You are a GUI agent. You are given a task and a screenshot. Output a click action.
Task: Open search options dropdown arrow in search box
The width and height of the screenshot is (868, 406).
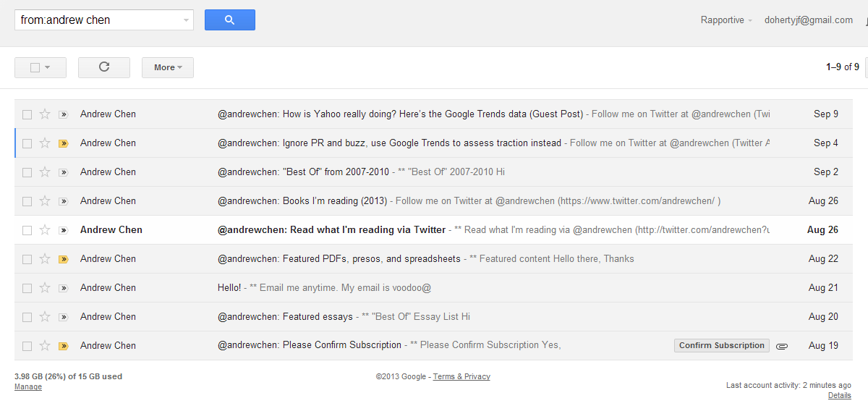[187, 21]
